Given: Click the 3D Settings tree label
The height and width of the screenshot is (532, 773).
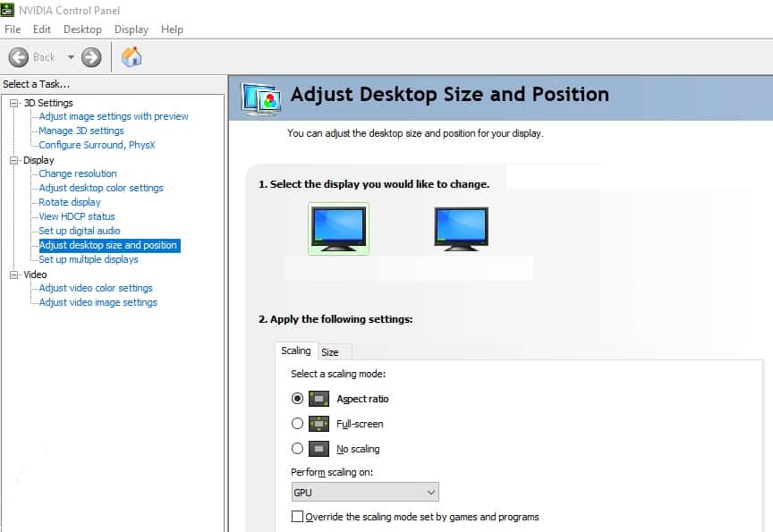Looking at the screenshot, I should [48, 103].
